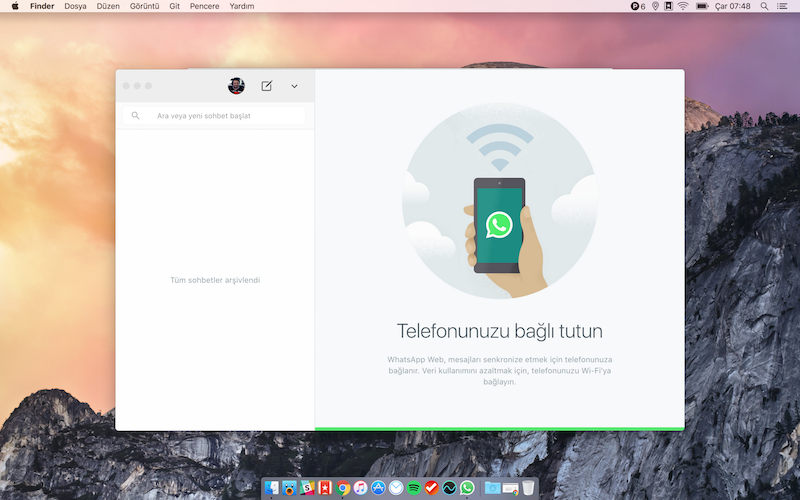Open Airmail from the Dock
800x500 pixels.
(x=396, y=488)
